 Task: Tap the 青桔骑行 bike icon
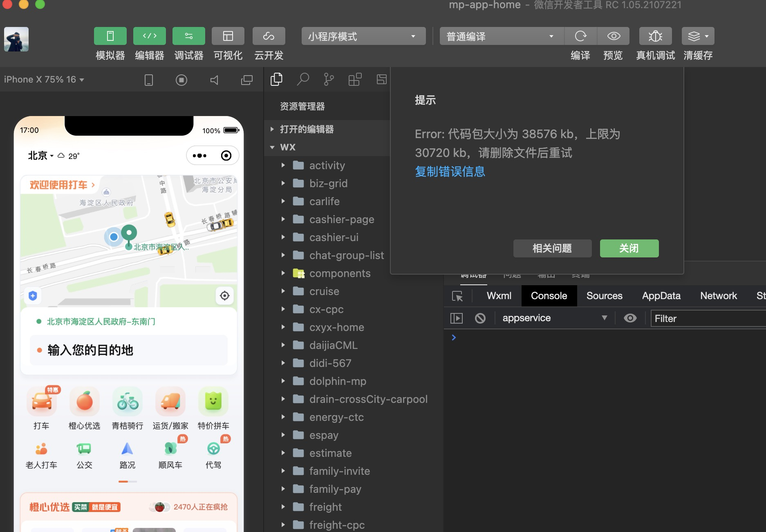point(128,401)
